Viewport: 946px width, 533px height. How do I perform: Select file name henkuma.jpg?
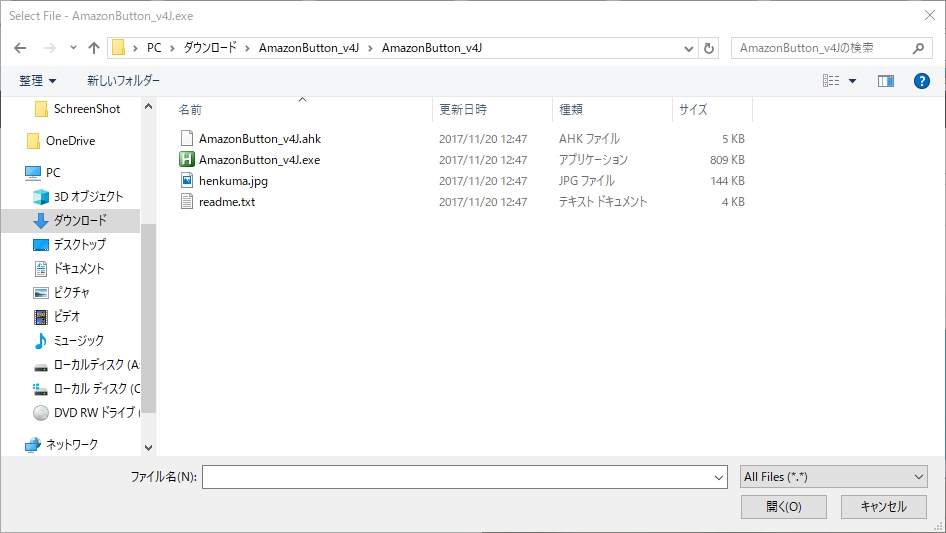click(x=233, y=181)
